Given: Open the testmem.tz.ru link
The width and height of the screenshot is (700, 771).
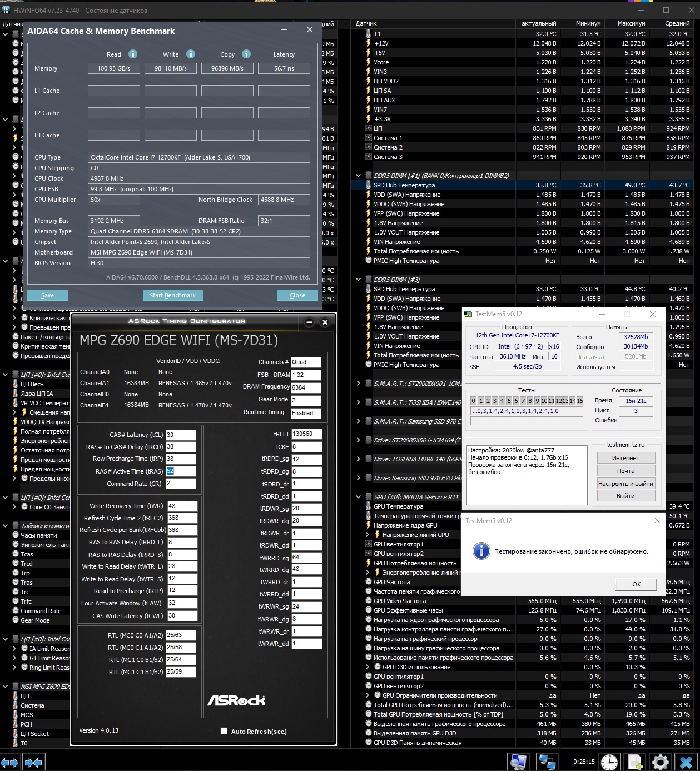Looking at the screenshot, I should point(625,445).
